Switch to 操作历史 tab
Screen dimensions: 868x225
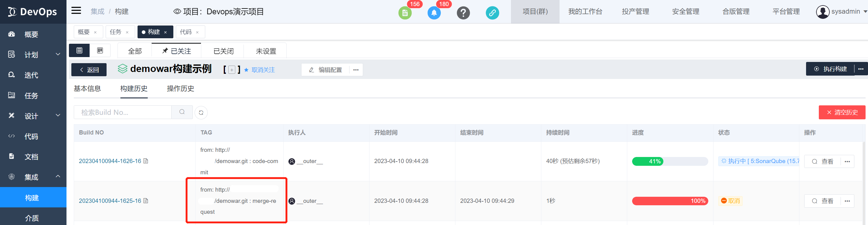click(180, 89)
